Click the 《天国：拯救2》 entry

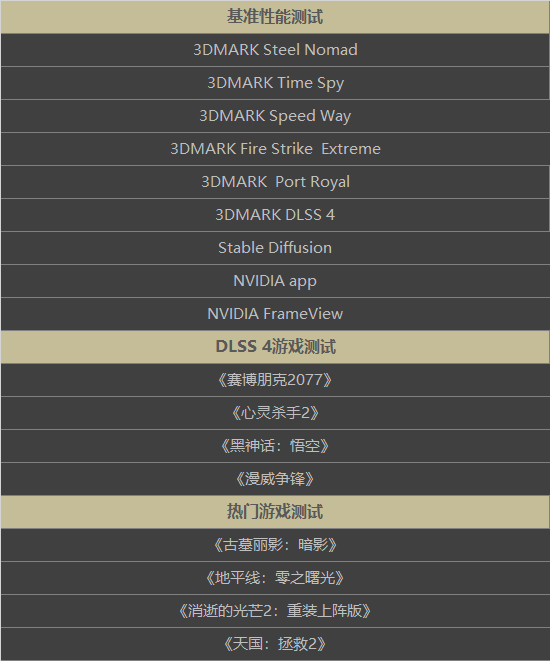(275, 644)
